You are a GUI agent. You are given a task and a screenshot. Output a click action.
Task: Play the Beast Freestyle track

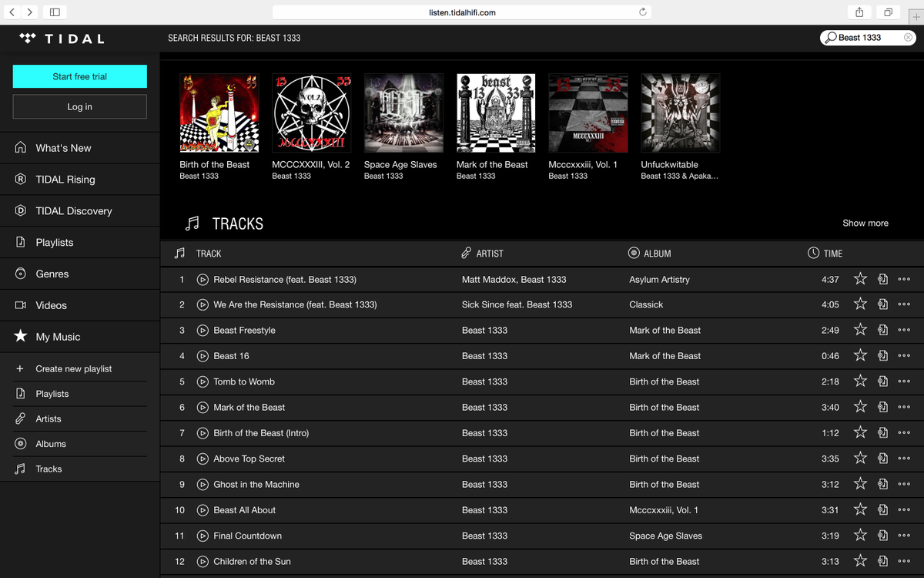click(x=203, y=331)
